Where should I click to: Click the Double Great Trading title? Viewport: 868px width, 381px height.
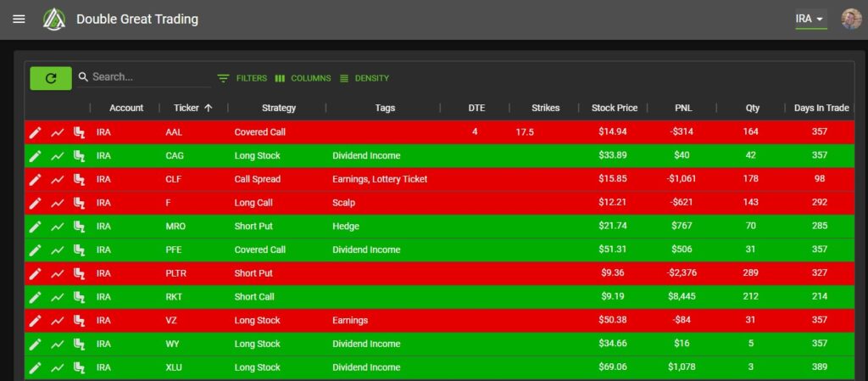point(137,20)
